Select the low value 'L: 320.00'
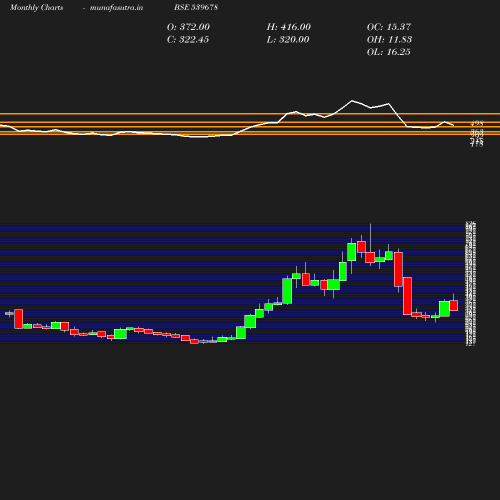This screenshot has width=500, height=500. coord(288,39)
